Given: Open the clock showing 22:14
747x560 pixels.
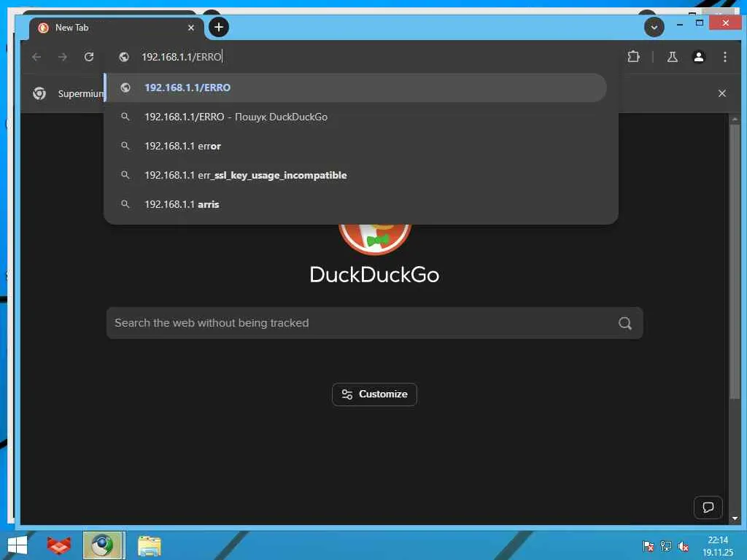Looking at the screenshot, I should coord(718,545).
